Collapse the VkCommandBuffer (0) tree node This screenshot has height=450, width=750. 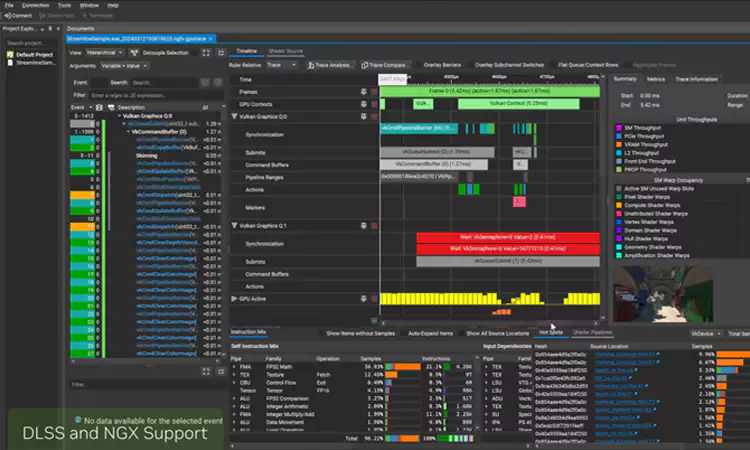128,132
